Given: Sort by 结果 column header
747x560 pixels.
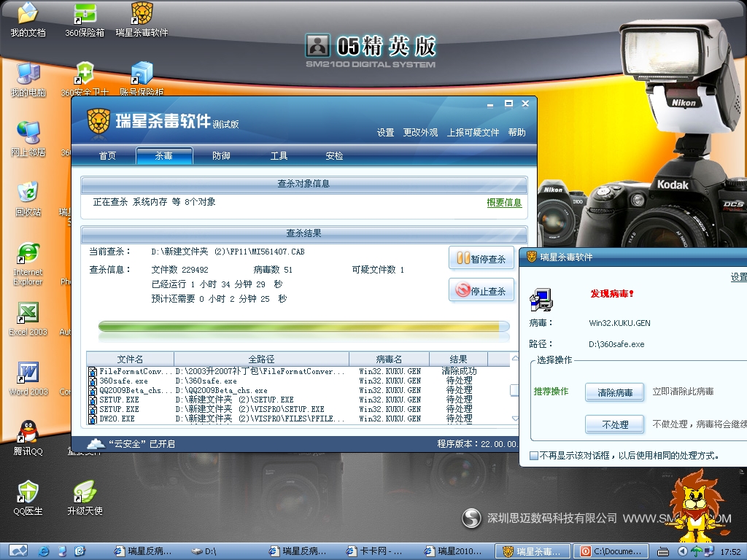Looking at the screenshot, I should (x=458, y=359).
